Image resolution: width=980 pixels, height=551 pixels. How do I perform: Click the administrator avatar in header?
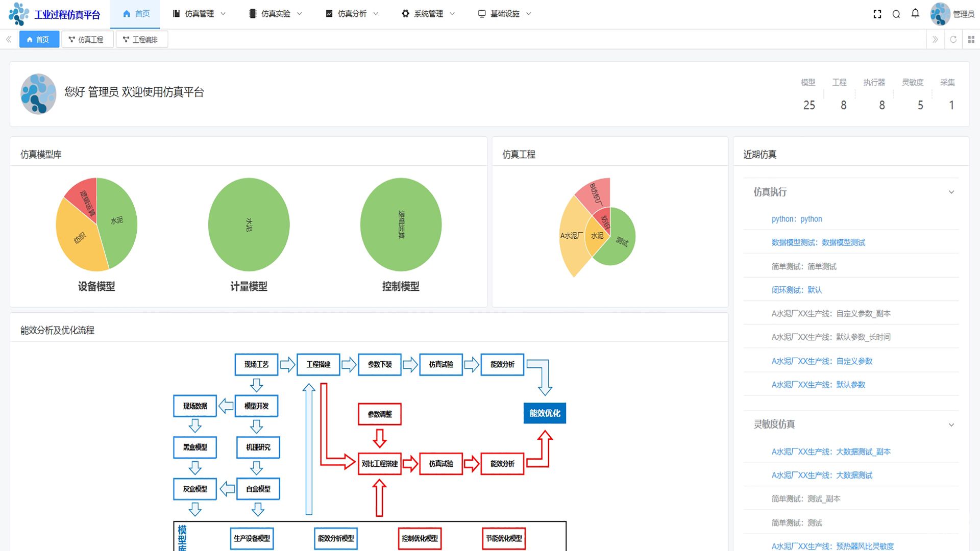tap(940, 14)
